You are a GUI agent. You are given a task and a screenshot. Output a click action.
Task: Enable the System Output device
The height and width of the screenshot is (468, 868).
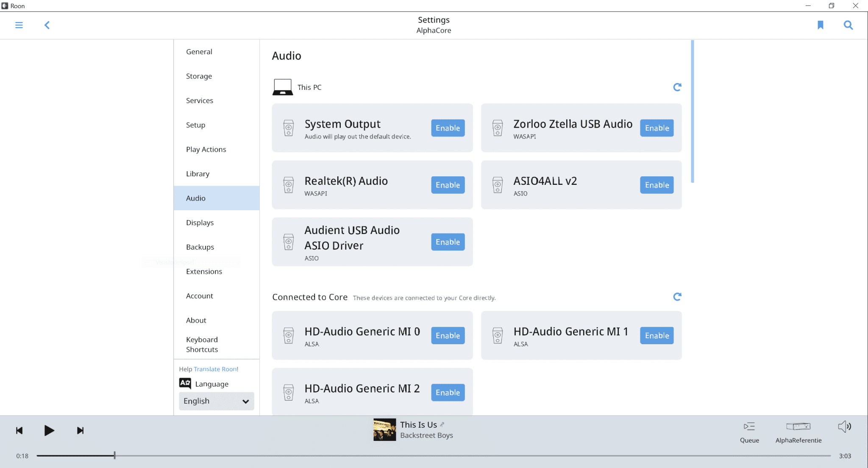point(448,128)
